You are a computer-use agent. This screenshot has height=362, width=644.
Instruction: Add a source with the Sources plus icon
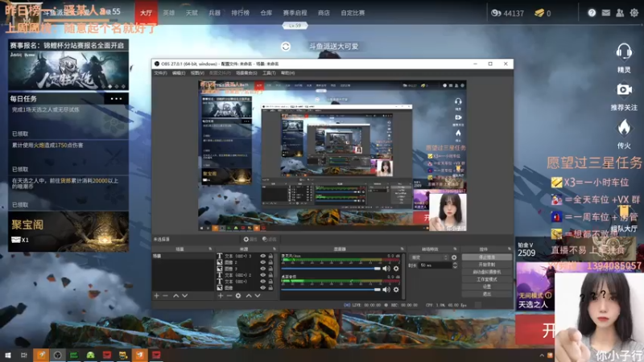click(x=221, y=295)
